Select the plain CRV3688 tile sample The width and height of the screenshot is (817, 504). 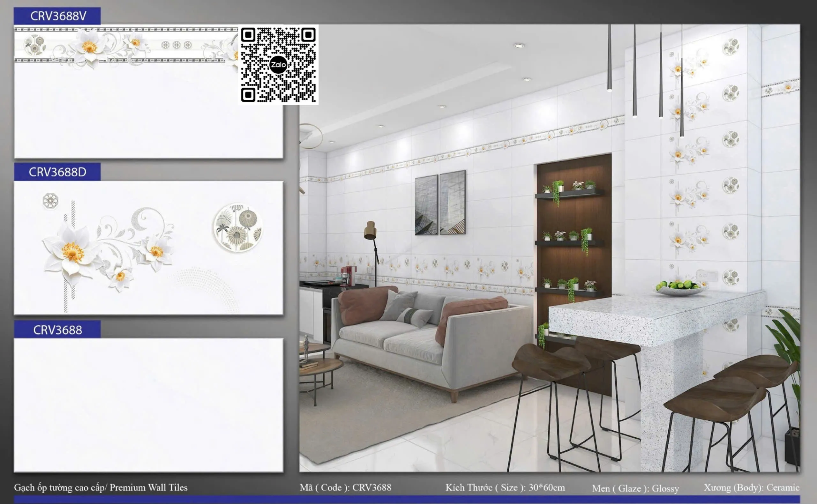point(148,405)
